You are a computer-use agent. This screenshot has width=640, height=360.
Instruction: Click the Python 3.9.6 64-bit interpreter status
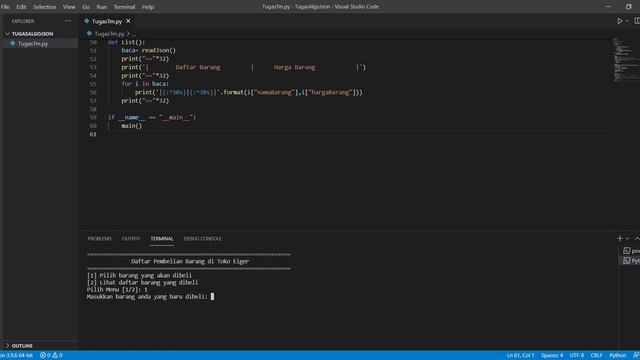16,355
